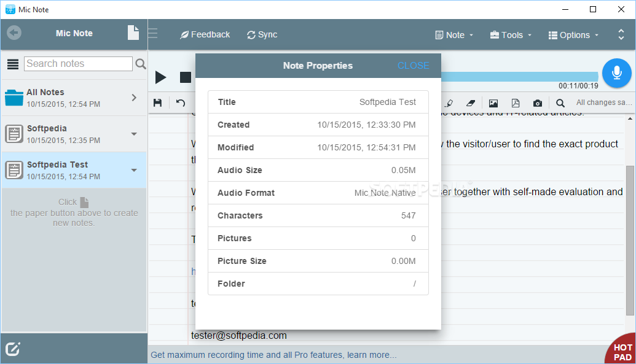Toggle the expand/collapse arrows in the toolbar
636x364 pixels.
point(621,34)
